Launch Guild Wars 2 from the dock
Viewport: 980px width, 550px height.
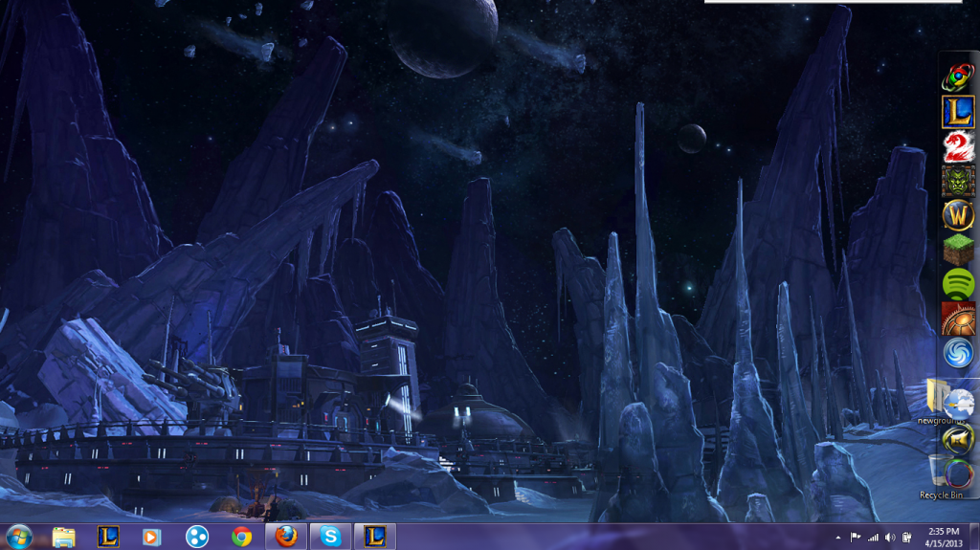click(x=958, y=147)
